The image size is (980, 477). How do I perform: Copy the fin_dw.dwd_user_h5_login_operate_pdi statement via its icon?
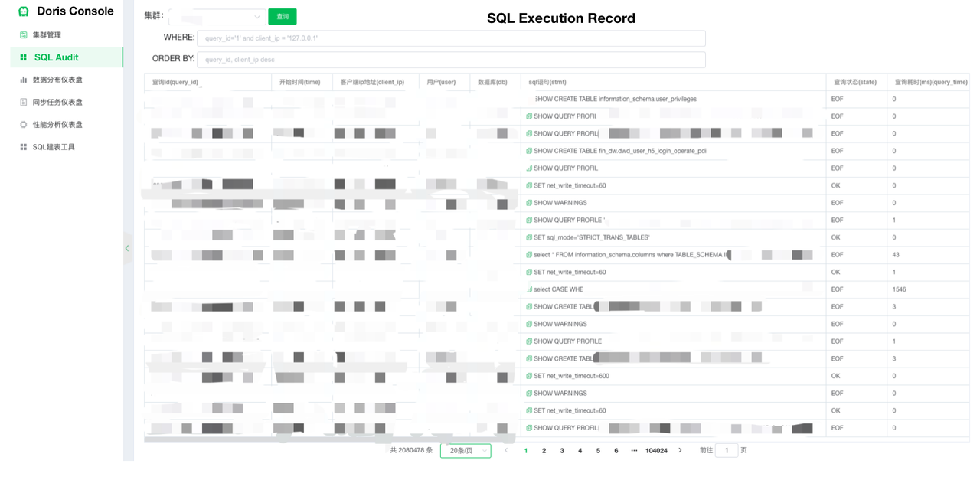529,151
